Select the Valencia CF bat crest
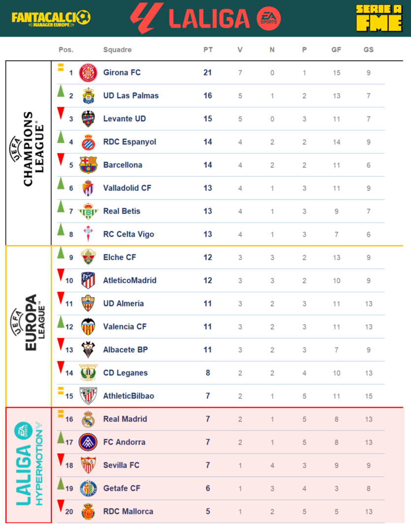The image size is (411, 532). pyautogui.click(x=88, y=327)
